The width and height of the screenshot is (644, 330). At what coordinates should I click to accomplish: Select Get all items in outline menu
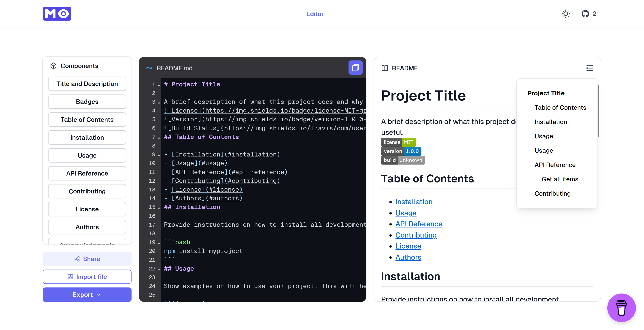[x=560, y=179]
